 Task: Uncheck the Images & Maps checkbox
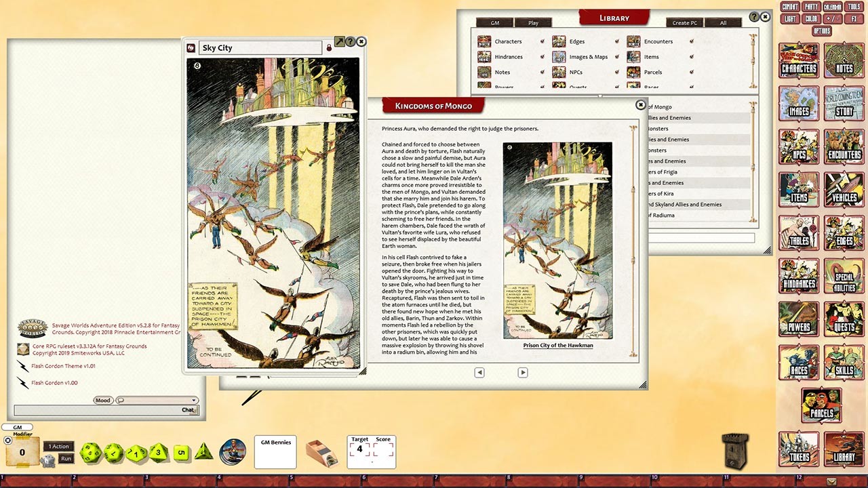coord(616,57)
